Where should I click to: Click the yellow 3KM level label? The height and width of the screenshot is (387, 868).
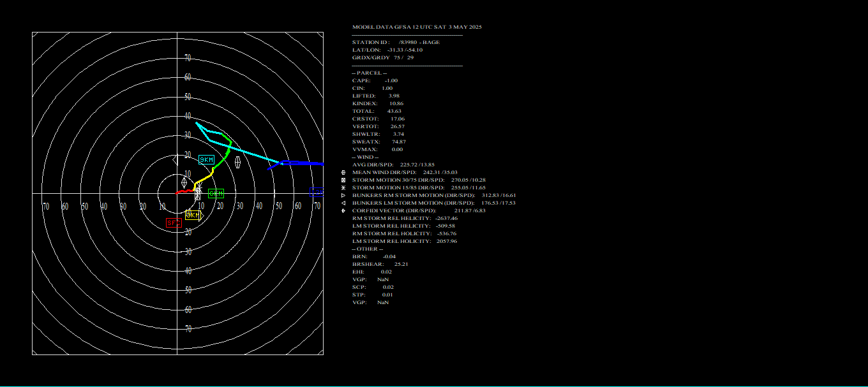pyautogui.click(x=192, y=215)
